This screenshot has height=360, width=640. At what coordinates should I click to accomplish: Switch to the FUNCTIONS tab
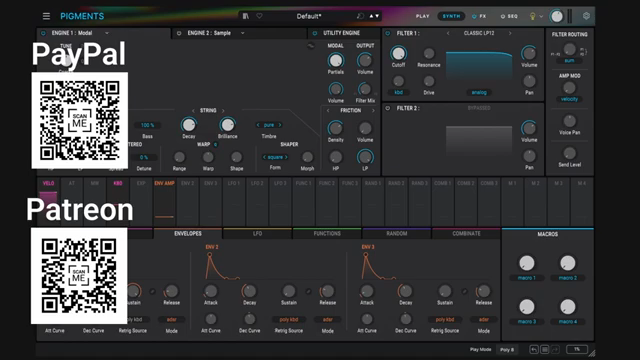click(327, 233)
